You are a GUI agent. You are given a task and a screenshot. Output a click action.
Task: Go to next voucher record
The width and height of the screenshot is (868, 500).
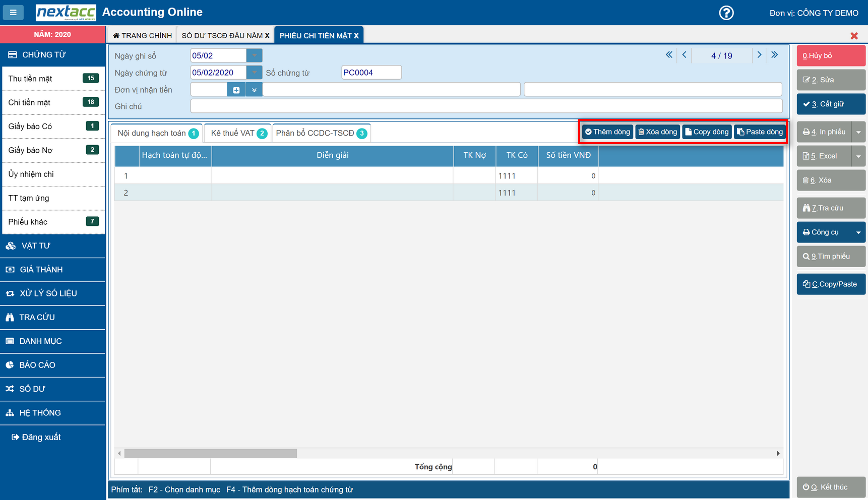(759, 55)
